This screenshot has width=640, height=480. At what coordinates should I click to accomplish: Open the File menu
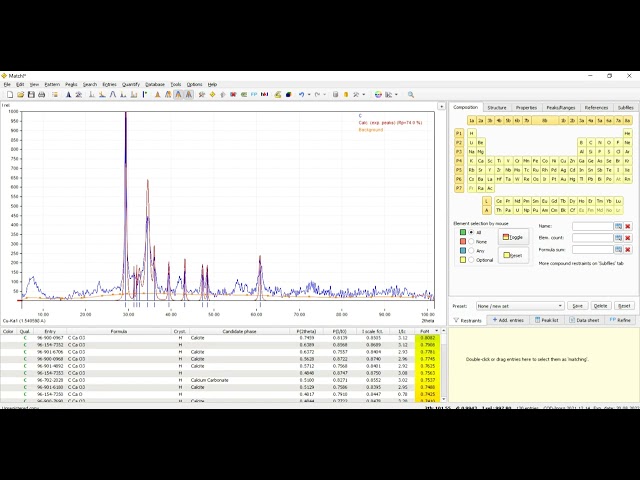click(x=7, y=84)
